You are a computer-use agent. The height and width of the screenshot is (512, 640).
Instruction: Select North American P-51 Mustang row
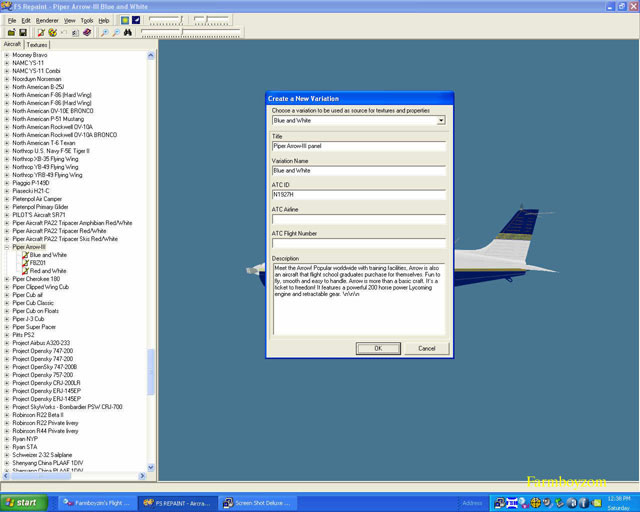pos(48,119)
